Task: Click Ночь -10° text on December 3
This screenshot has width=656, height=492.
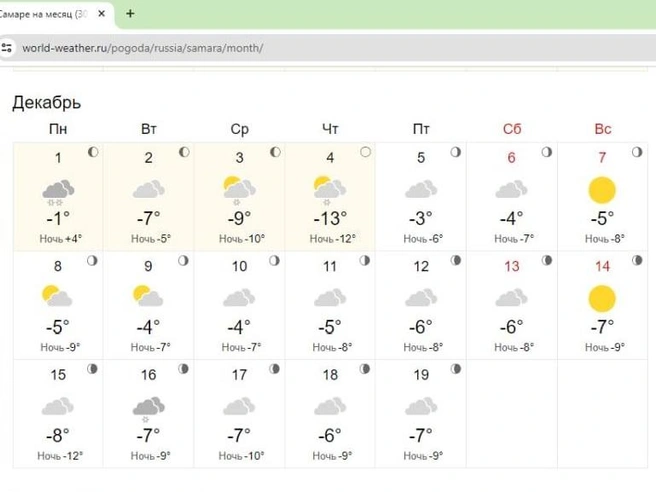Action: tap(242, 239)
